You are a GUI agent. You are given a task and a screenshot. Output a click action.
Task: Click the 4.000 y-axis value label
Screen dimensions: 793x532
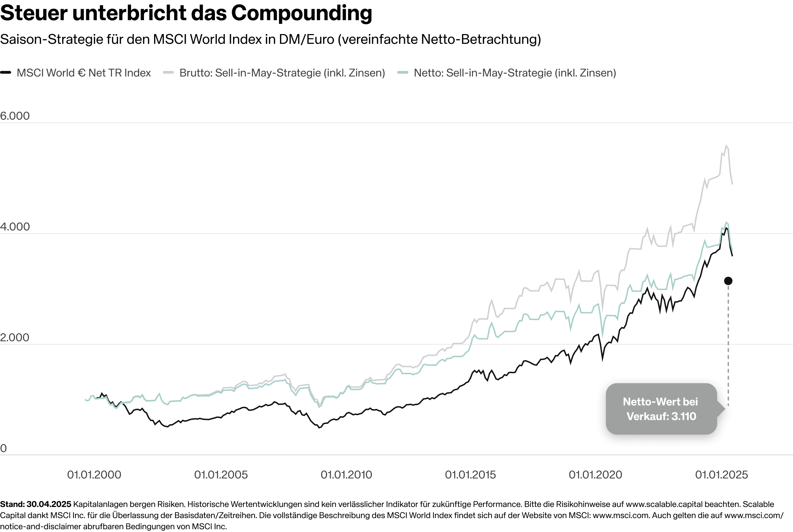(15, 227)
